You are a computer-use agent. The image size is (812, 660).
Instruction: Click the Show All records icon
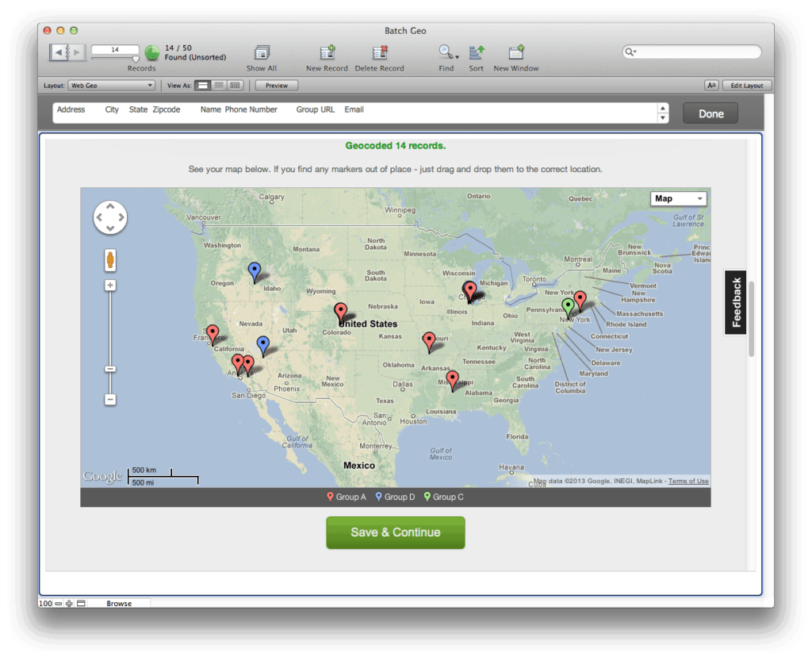point(262,54)
